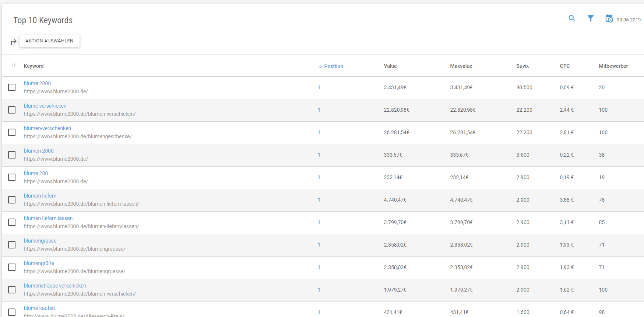Sort by CPC column header
Image resolution: width=644 pixels, height=317 pixels.
(x=565, y=66)
